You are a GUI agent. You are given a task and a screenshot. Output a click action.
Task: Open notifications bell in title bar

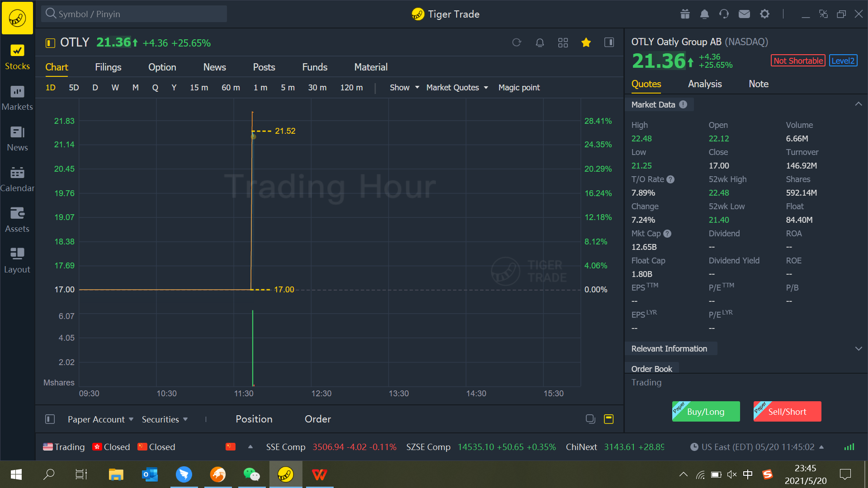(x=704, y=14)
